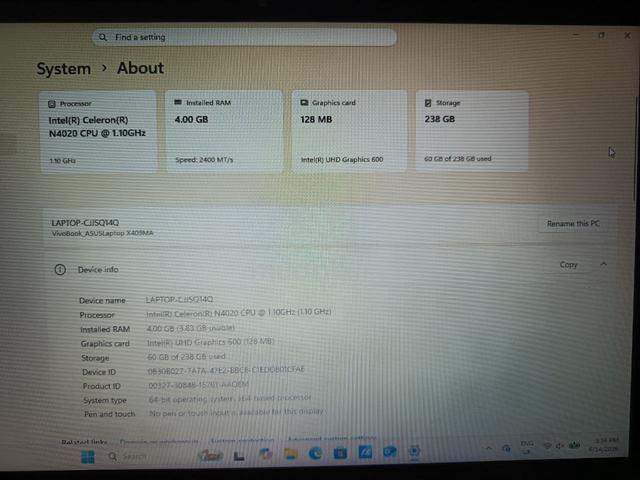640x480 pixels.
Task: Maximize or restore the Settings window
Action: coord(601,36)
